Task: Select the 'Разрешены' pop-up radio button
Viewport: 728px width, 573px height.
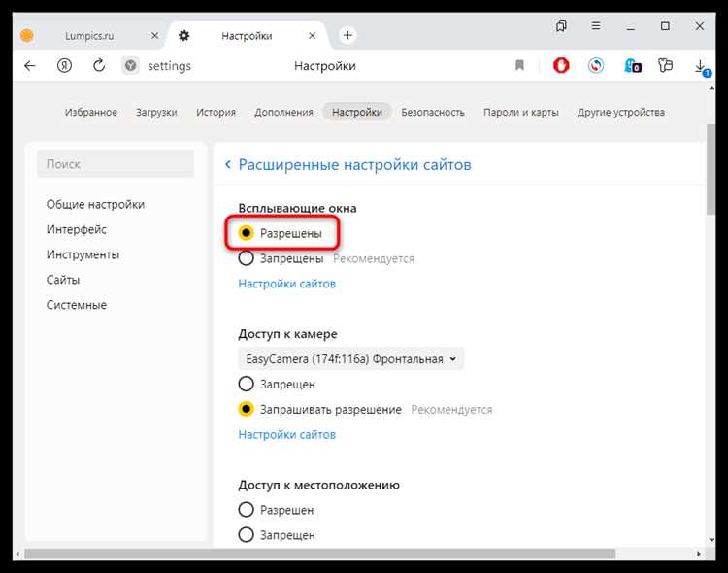Action: click(x=247, y=233)
